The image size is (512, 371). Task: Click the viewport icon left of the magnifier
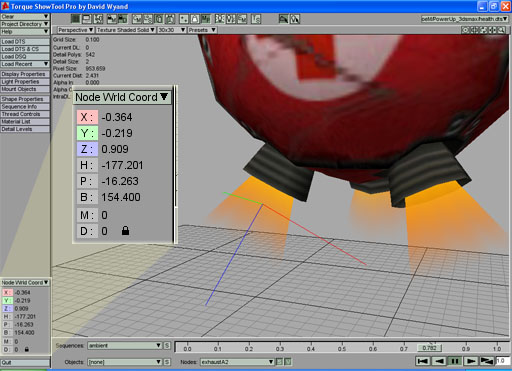(x=492, y=30)
